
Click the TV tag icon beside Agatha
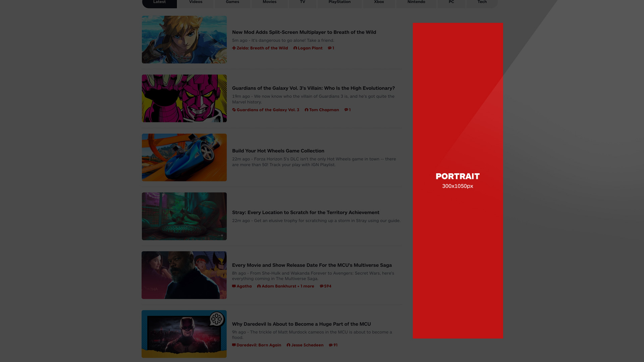click(234, 286)
